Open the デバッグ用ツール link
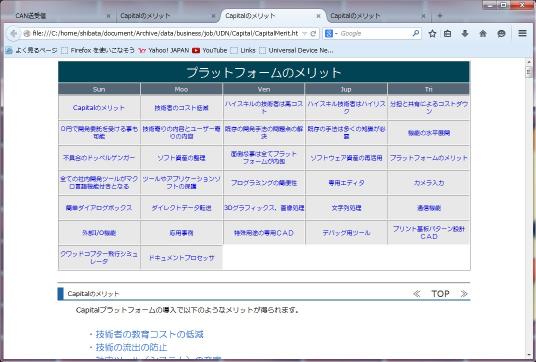Image resolution: width=536 pixels, height=362 pixels. 346,233
